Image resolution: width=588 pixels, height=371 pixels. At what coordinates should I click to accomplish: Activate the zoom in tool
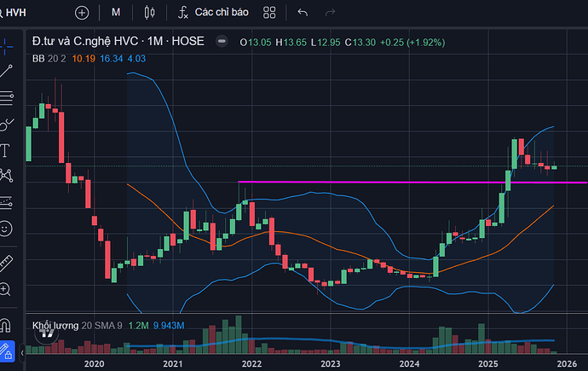[5, 289]
